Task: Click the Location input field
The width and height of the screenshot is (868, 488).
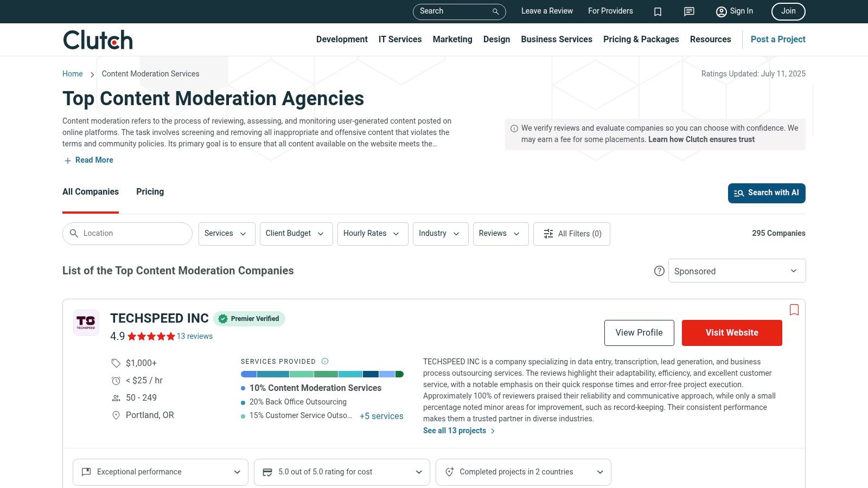Action: click(127, 234)
